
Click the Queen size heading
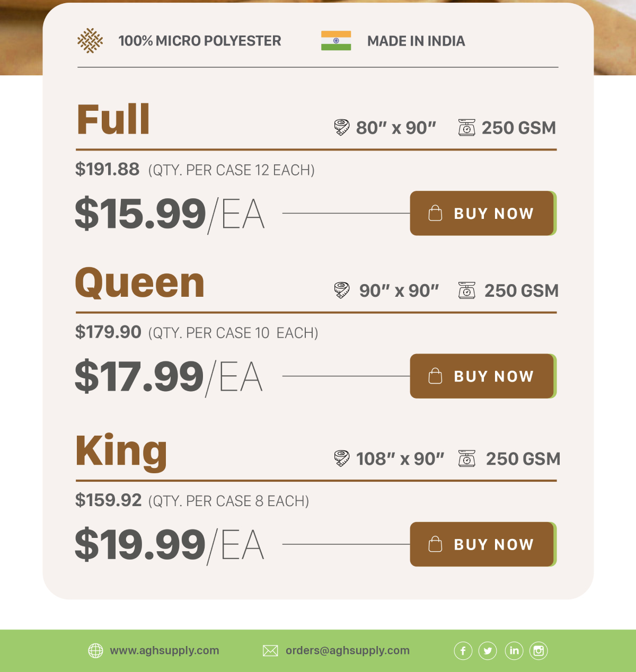(x=140, y=283)
